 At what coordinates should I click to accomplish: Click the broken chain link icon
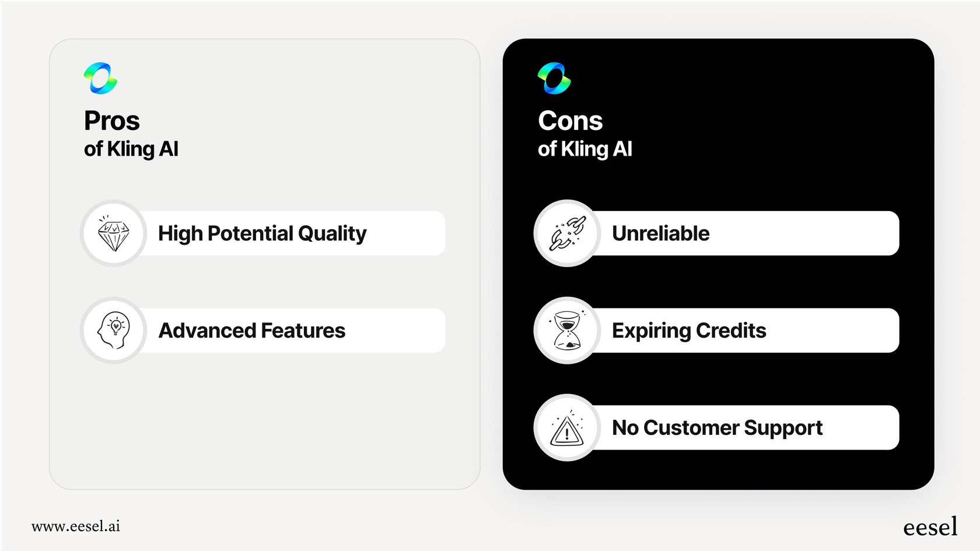(567, 234)
